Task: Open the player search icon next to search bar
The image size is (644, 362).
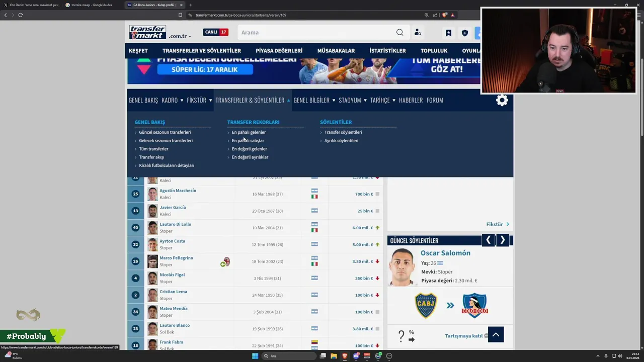Action: pyautogui.click(x=418, y=32)
